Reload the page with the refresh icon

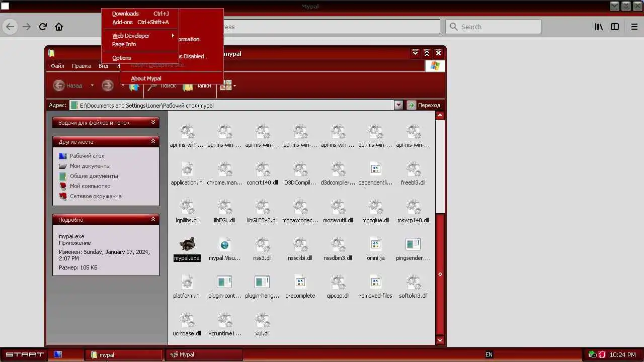pos(43,27)
